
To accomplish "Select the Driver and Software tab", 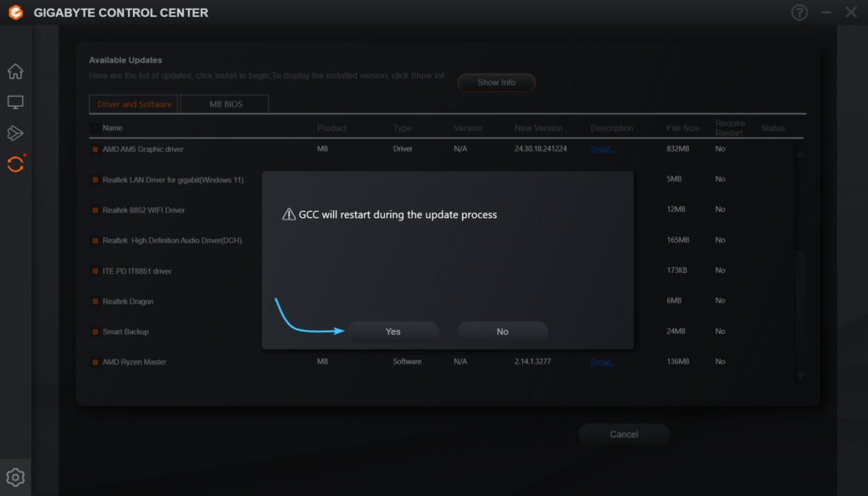I will pyautogui.click(x=134, y=104).
